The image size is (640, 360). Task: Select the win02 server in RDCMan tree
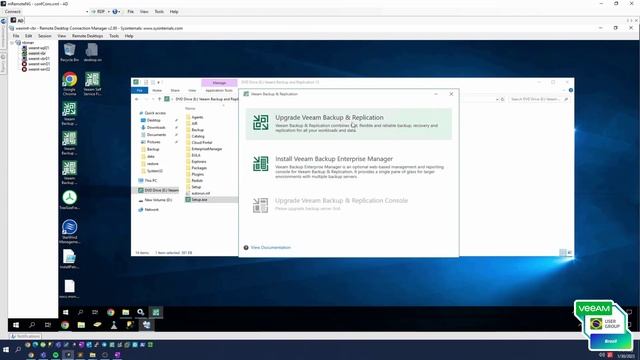(x=39, y=69)
